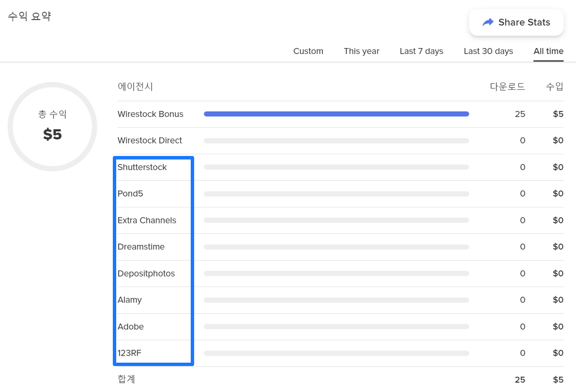576x392 pixels.
Task: Click the 에이전시 column header
Action: (135, 86)
